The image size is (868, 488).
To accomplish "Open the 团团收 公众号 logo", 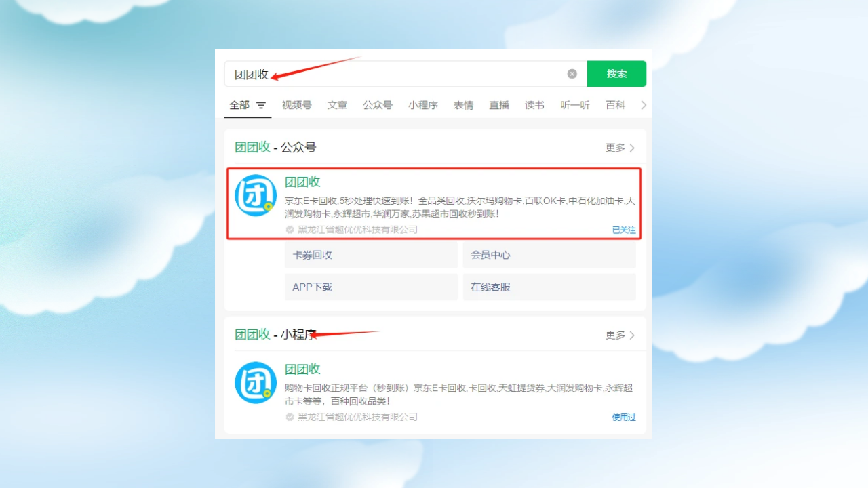I will coord(256,196).
